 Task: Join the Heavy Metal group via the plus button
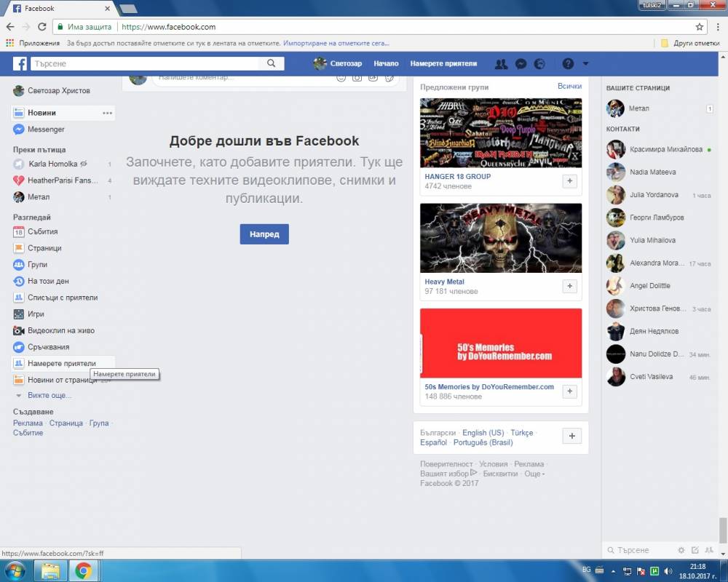pos(570,286)
